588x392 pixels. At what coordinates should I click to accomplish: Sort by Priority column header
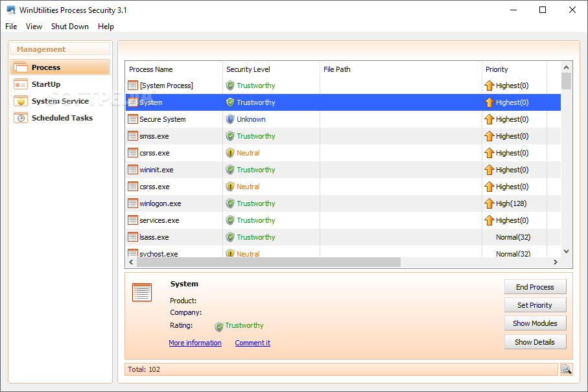coord(515,69)
